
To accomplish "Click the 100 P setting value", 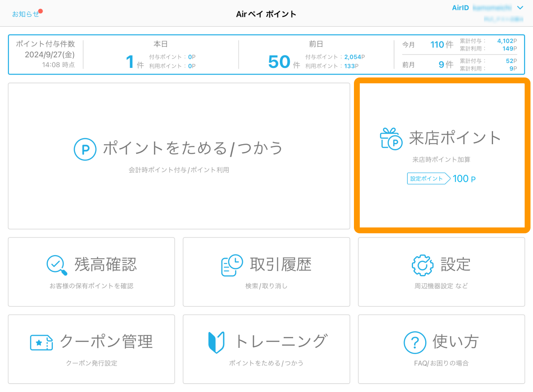I will 464,179.
